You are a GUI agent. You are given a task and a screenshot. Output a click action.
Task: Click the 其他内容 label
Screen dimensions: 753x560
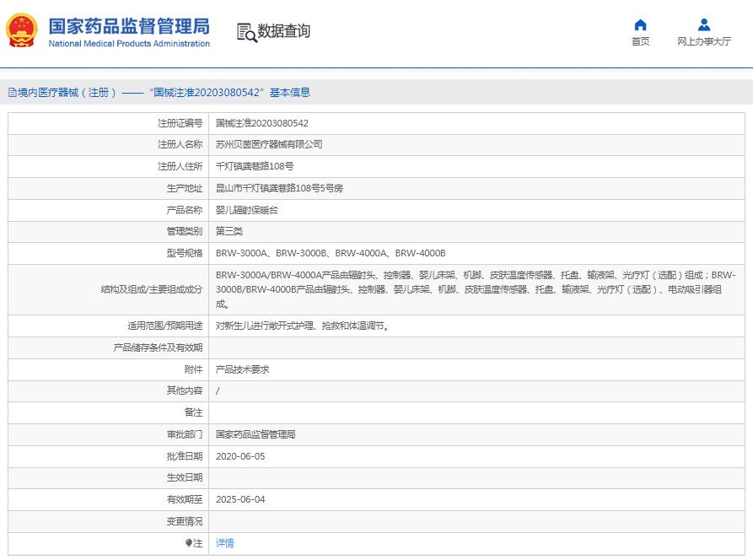(x=185, y=391)
